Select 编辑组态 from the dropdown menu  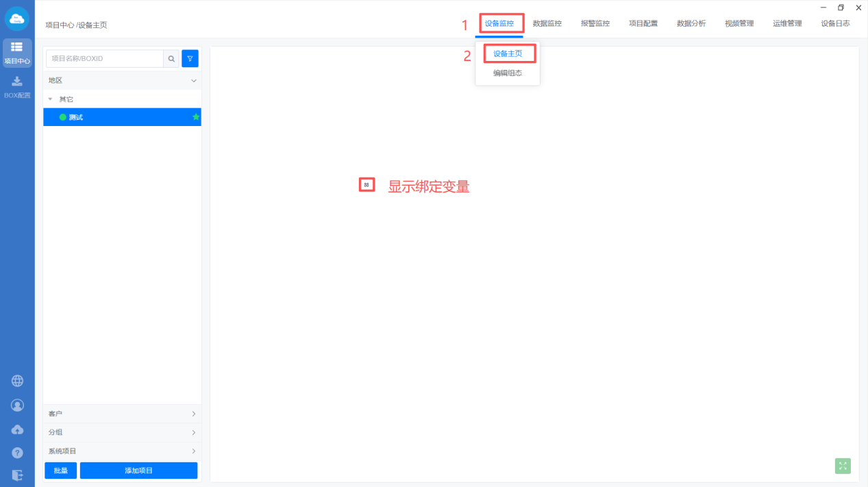tap(508, 73)
